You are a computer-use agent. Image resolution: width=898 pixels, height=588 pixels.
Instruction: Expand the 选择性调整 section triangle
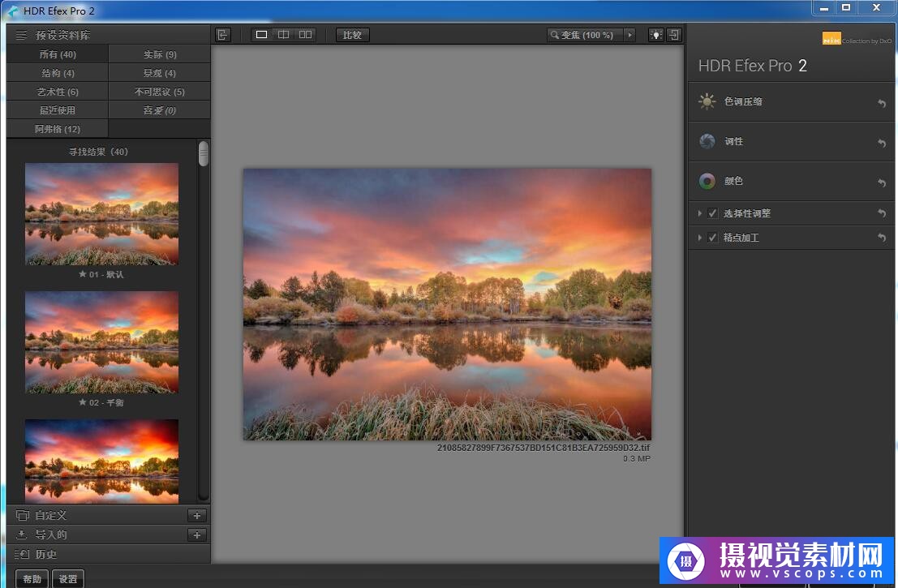pos(699,213)
